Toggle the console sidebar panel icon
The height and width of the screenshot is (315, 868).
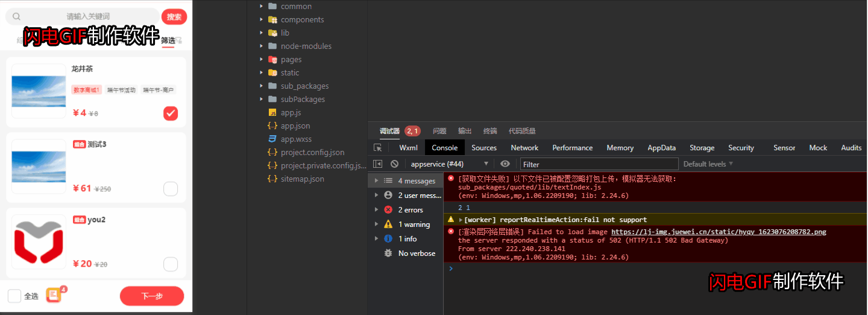[378, 164]
